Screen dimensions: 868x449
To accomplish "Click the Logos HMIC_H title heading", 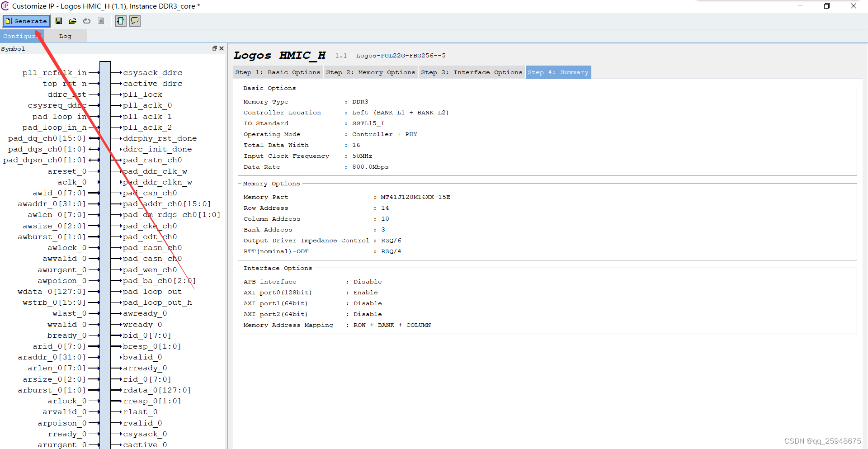I will pos(279,55).
